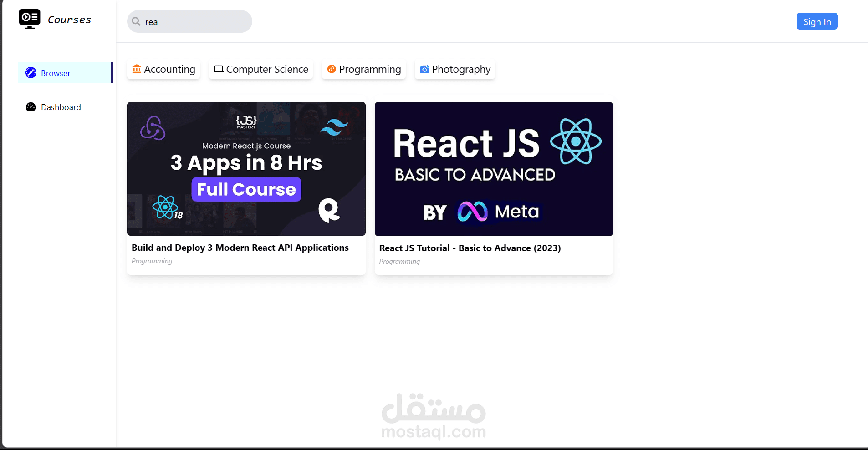868x450 pixels.
Task: Click the camera icon on Photography chip
Action: (x=424, y=69)
